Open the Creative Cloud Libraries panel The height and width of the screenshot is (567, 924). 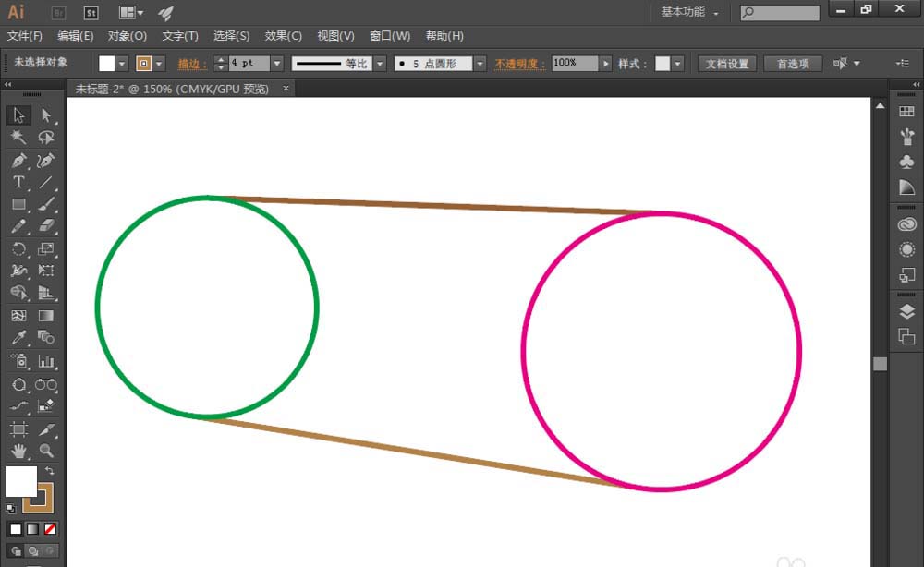pos(907,224)
